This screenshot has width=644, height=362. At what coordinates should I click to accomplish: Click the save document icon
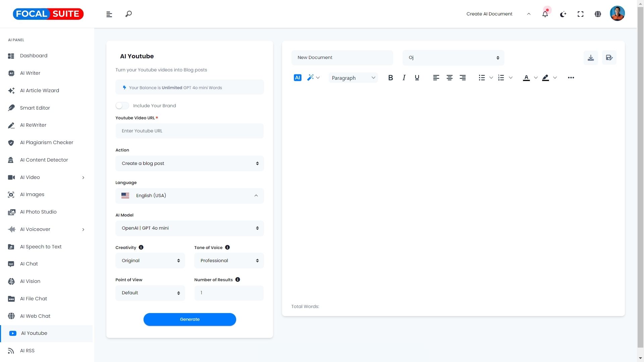(x=609, y=58)
